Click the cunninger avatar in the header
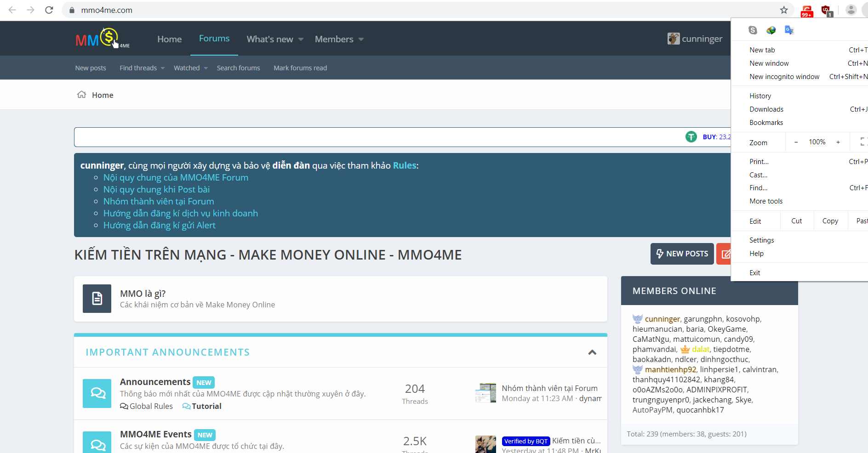Screen dimensions: 868x453 point(674,39)
